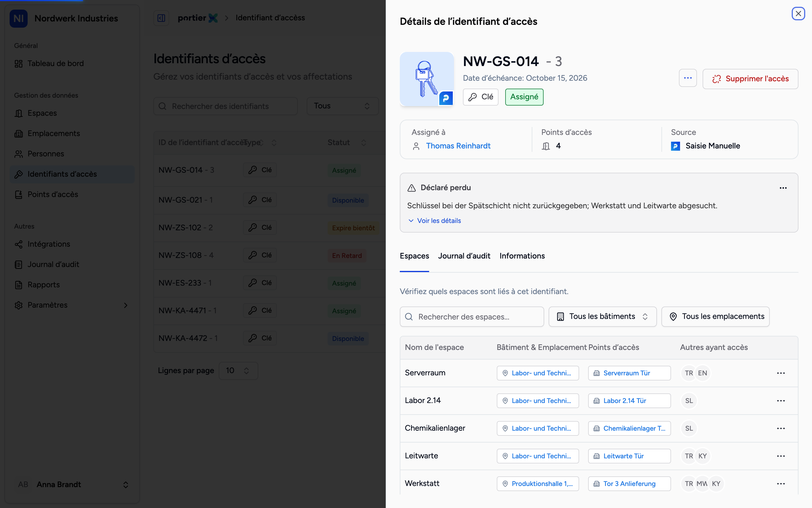The image size is (812, 508).
Task: Open the Chemikalienlager access point link
Action: point(629,428)
